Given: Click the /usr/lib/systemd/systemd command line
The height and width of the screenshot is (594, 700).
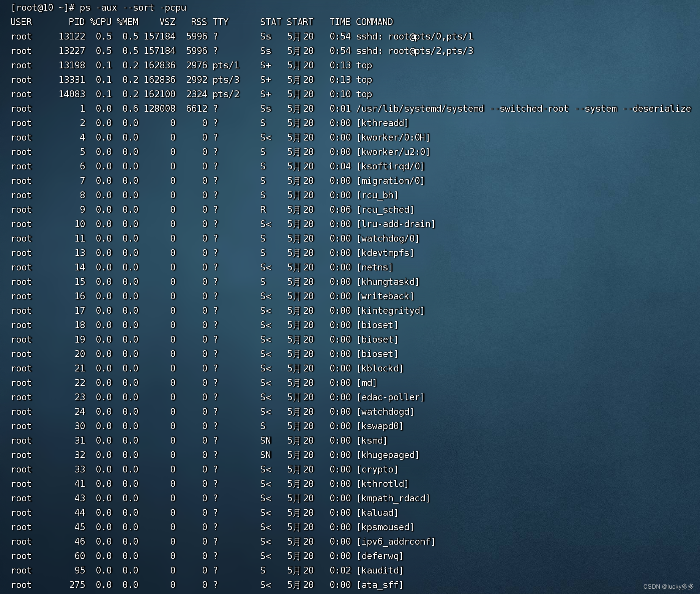Looking at the screenshot, I should [x=523, y=109].
